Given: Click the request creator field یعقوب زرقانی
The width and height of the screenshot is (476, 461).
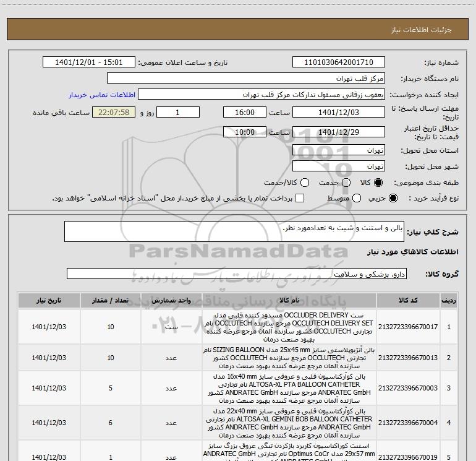Looking at the screenshot, I should (261, 95).
